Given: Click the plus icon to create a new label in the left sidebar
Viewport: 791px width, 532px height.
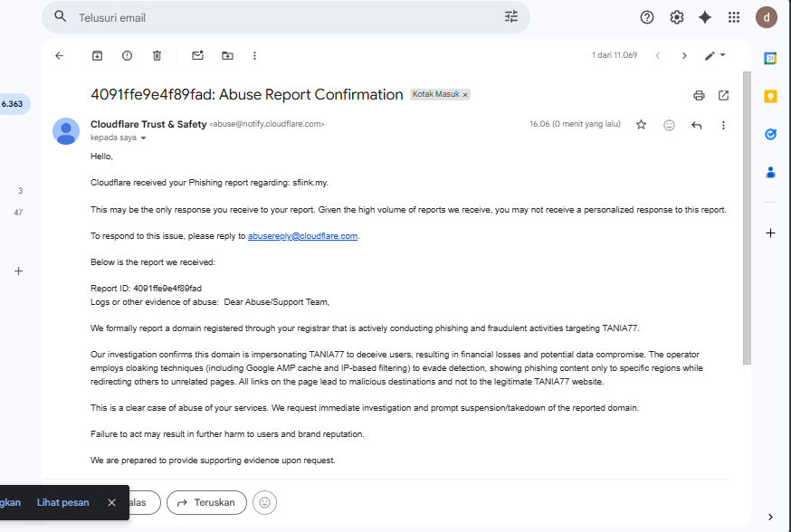Looking at the screenshot, I should click(x=18, y=271).
